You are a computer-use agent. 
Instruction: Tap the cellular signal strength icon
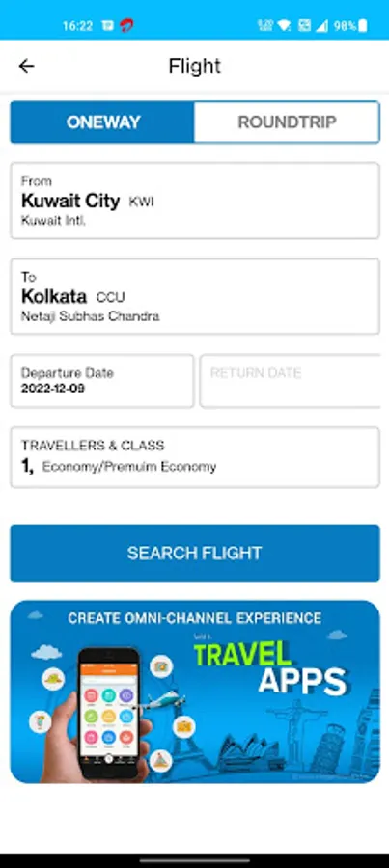coord(322,25)
